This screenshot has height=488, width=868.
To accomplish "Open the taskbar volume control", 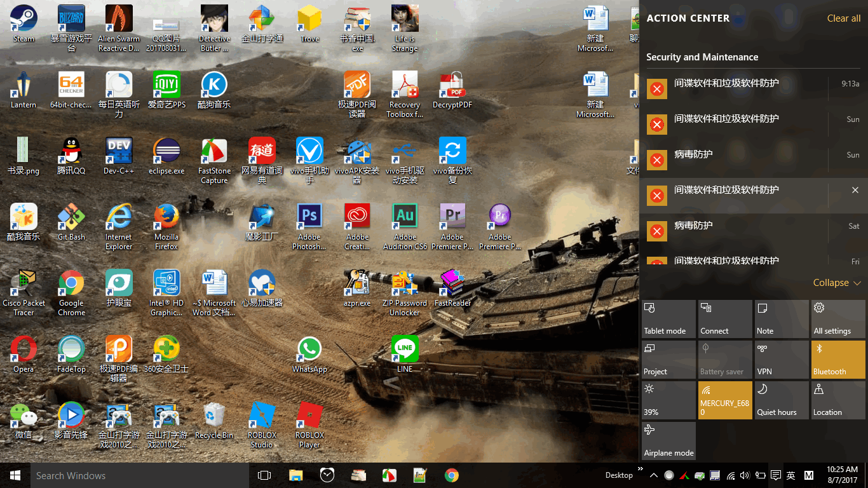I will pos(745,475).
